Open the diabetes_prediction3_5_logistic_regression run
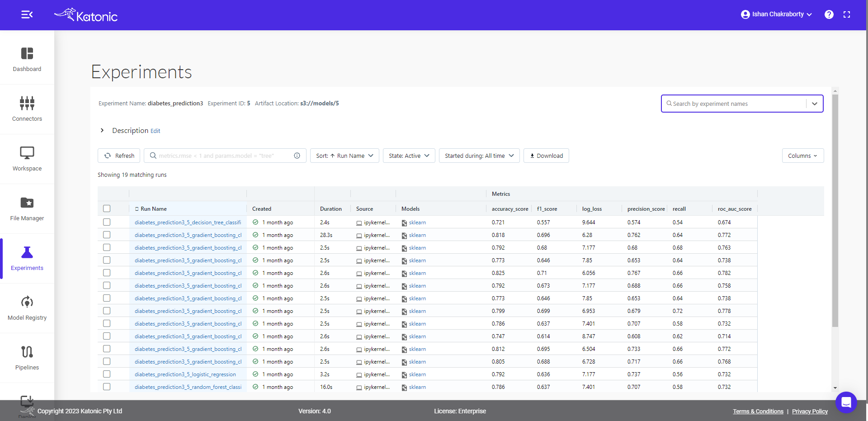Image resolution: width=868 pixels, height=421 pixels. (x=185, y=374)
